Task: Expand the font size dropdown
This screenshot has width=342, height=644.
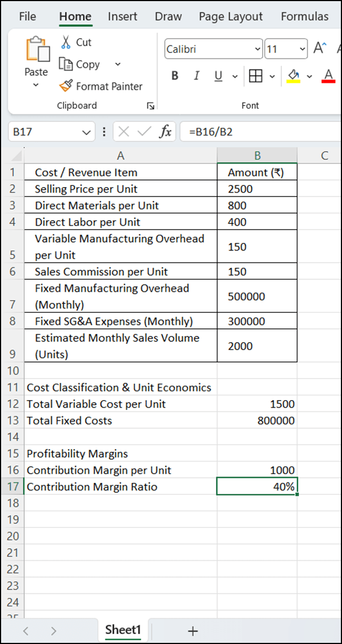Action: tap(303, 49)
